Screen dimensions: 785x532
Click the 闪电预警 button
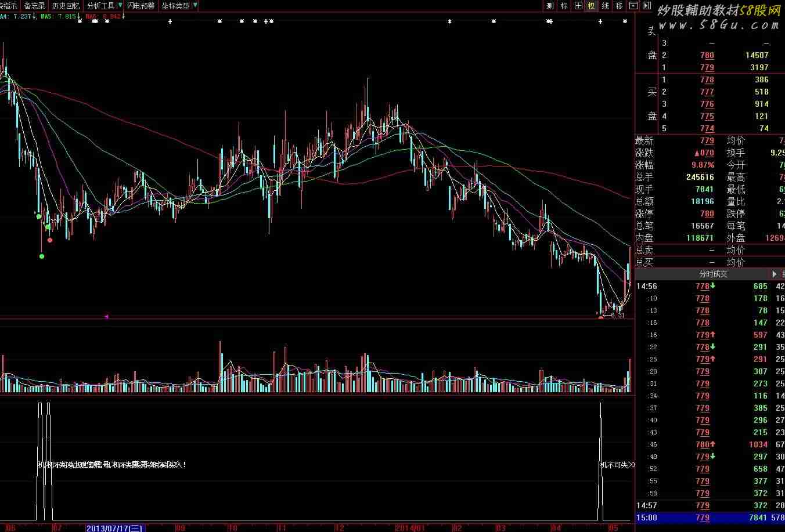(141, 6)
